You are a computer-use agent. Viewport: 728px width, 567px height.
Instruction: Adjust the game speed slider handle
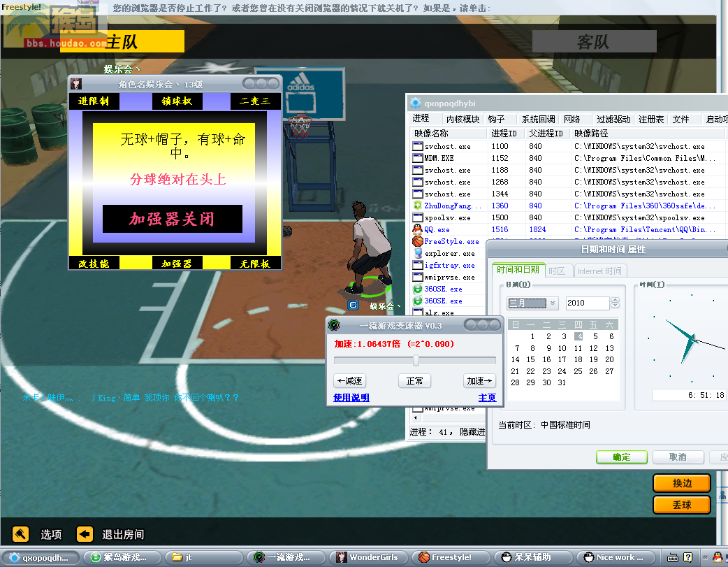[x=416, y=360]
